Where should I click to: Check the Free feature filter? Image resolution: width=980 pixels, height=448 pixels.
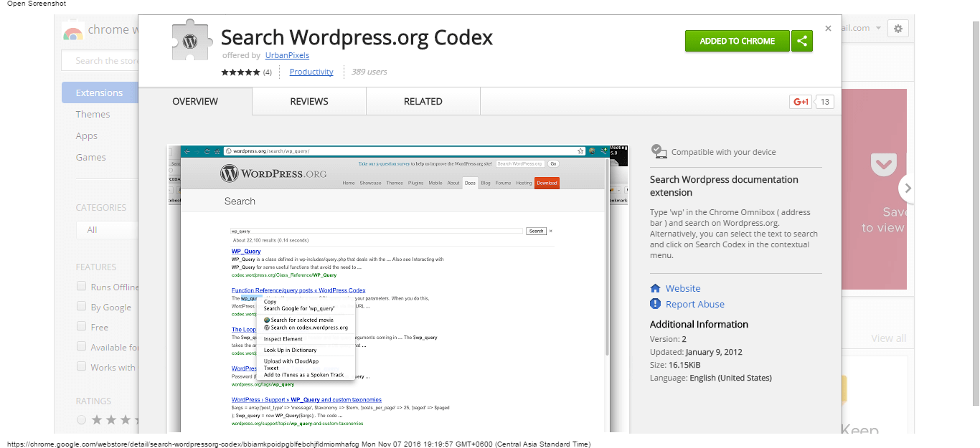coord(82,327)
